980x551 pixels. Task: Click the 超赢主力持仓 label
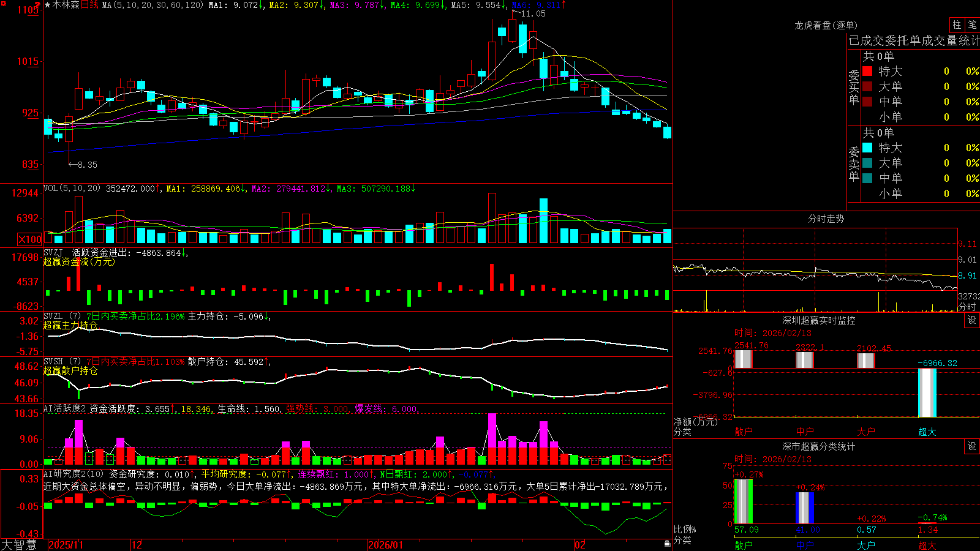[x=70, y=325]
